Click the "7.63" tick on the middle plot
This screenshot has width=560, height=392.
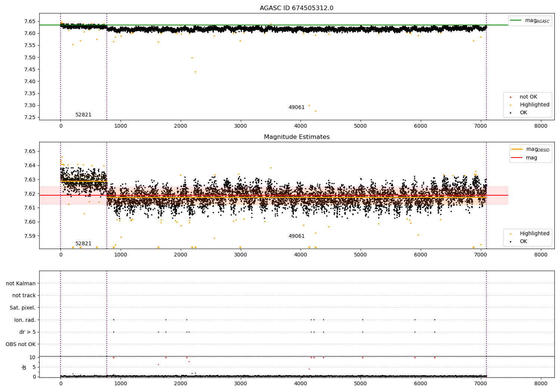coord(29,180)
